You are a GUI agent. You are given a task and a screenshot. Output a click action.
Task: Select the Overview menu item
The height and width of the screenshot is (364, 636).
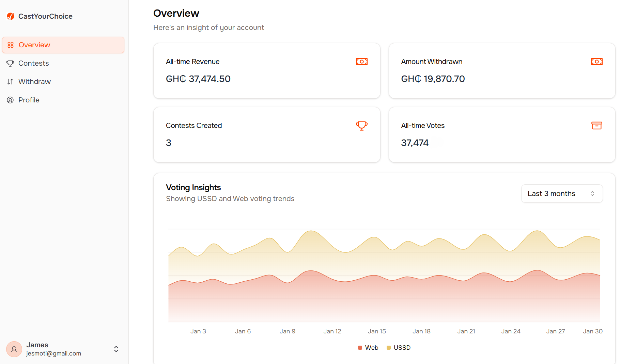pyautogui.click(x=34, y=45)
